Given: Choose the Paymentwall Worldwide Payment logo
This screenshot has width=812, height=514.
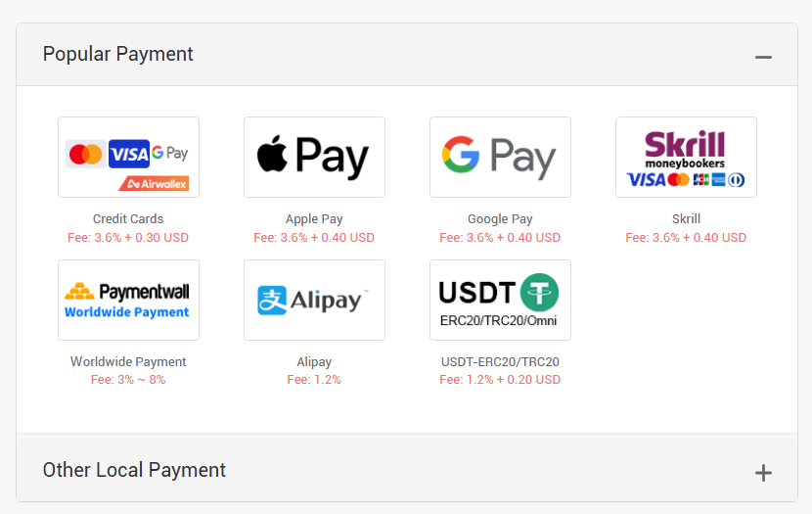Looking at the screenshot, I should click(128, 300).
